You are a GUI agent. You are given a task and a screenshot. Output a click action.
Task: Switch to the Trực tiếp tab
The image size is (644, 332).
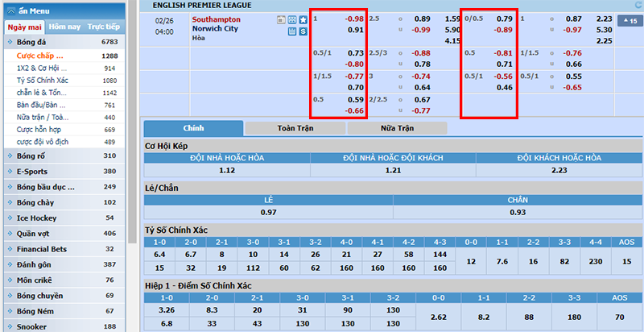click(x=103, y=27)
